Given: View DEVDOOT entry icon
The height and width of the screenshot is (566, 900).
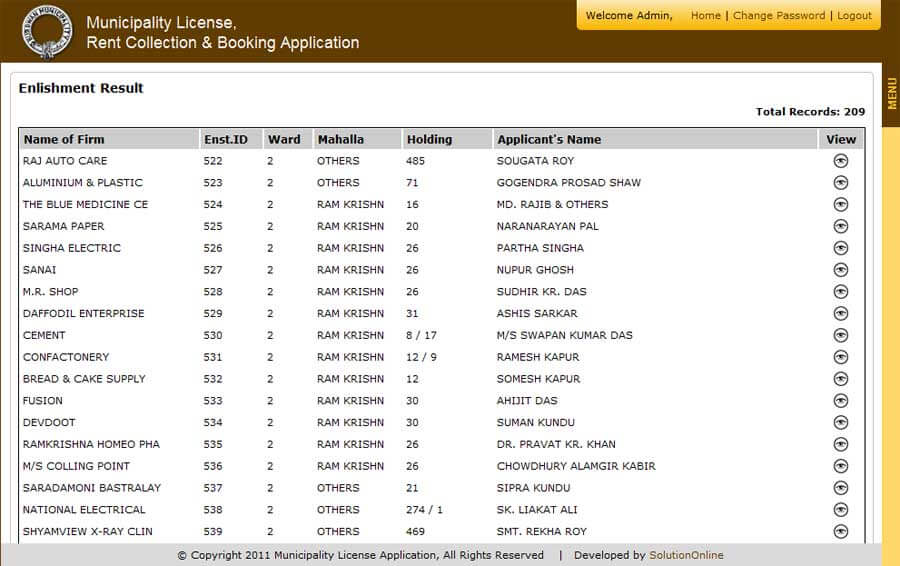Looking at the screenshot, I should coord(840,423).
